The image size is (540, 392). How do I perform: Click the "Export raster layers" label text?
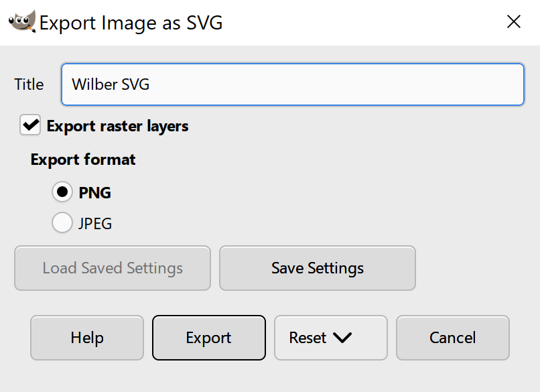pyautogui.click(x=117, y=125)
